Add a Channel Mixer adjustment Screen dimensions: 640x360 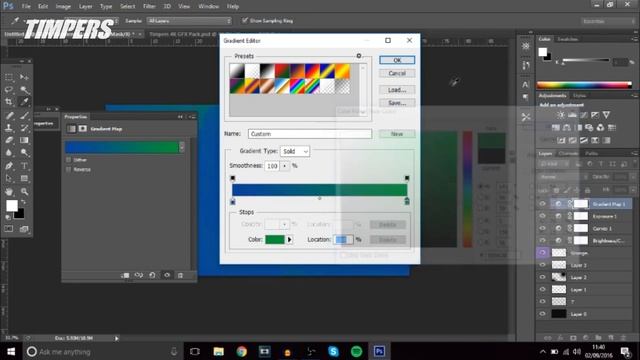(x=600, y=128)
